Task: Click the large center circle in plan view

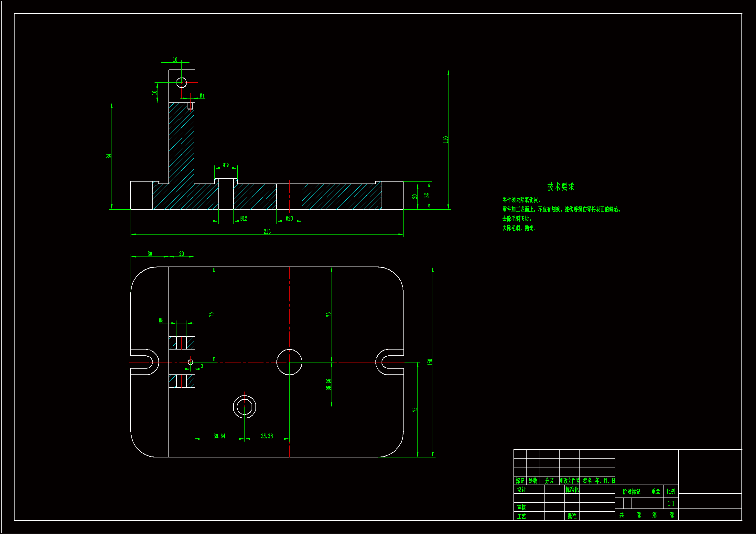Action: coord(289,362)
